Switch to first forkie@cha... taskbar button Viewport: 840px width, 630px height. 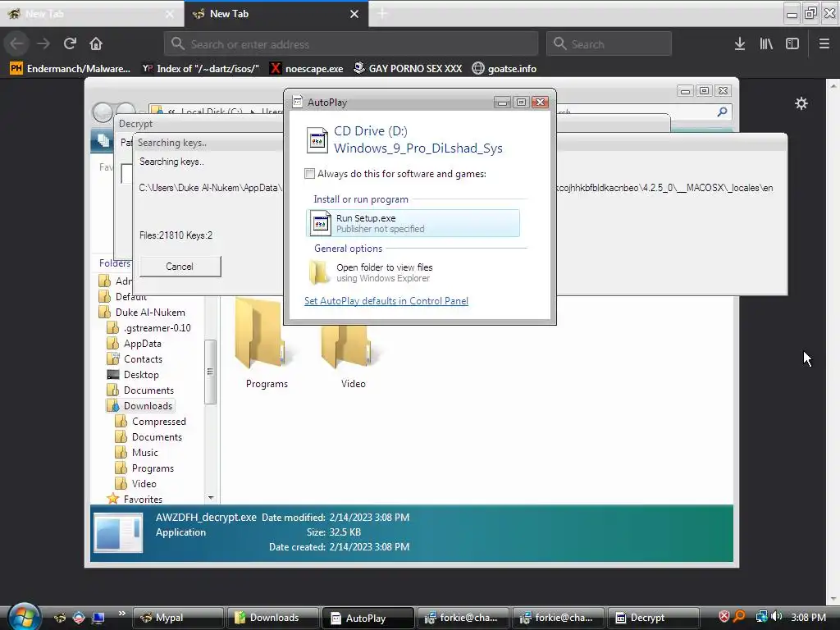[x=464, y=618]
